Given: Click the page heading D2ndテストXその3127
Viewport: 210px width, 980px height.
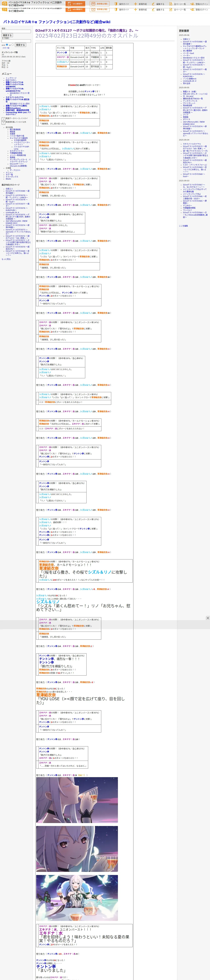Looking at the screenshot, I should click(87, 30).
